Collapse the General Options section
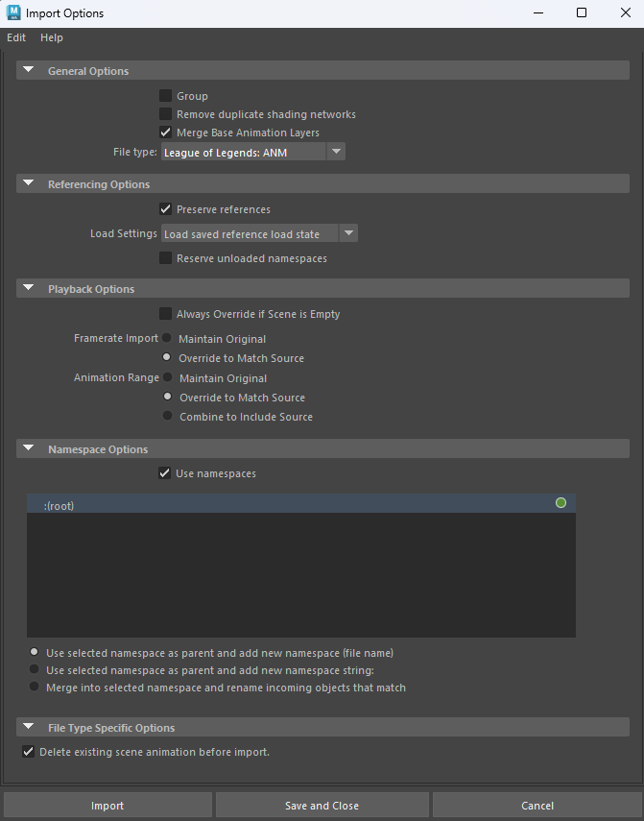644x821 pixels. (x=29, y=70)
